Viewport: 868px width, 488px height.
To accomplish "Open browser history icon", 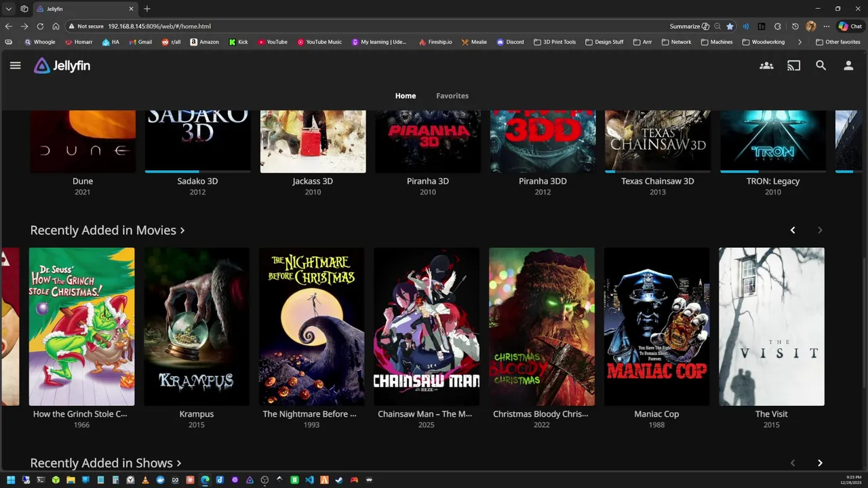I will pyautogui.click(x=795, y=26).
